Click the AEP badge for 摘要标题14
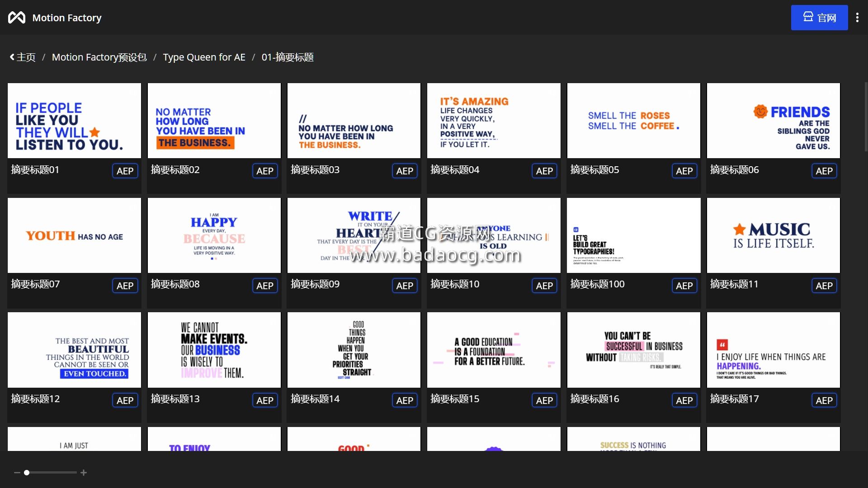Viewport: 868px width, 488px height. coord(405,400)
